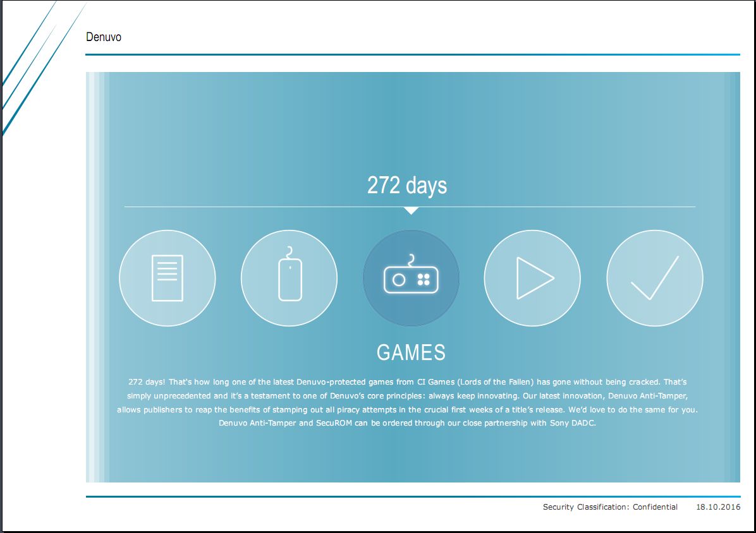The height and width of the screenshot is (533, 756).
Task: Click the '272 days' heading
Action: (x=407, y=186)
